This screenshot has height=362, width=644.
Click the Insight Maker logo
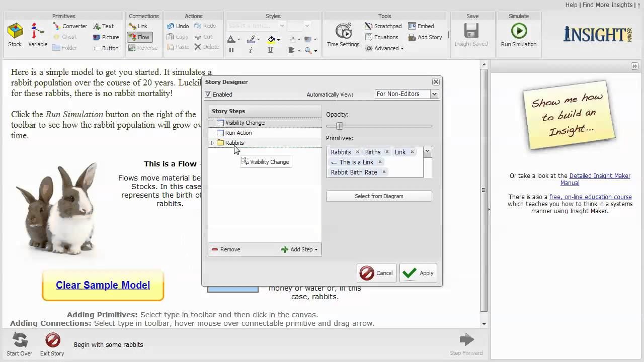click(598, 34)
